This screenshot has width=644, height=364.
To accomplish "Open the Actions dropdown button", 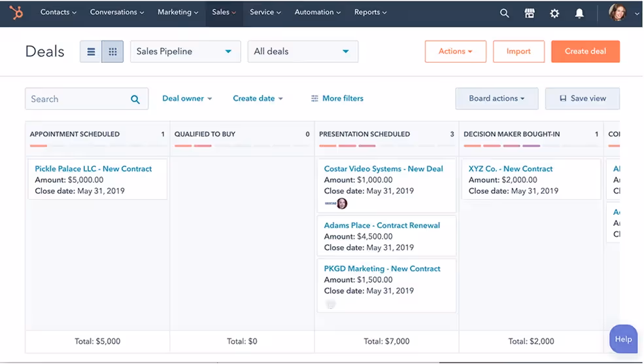I will click(456, 52).
